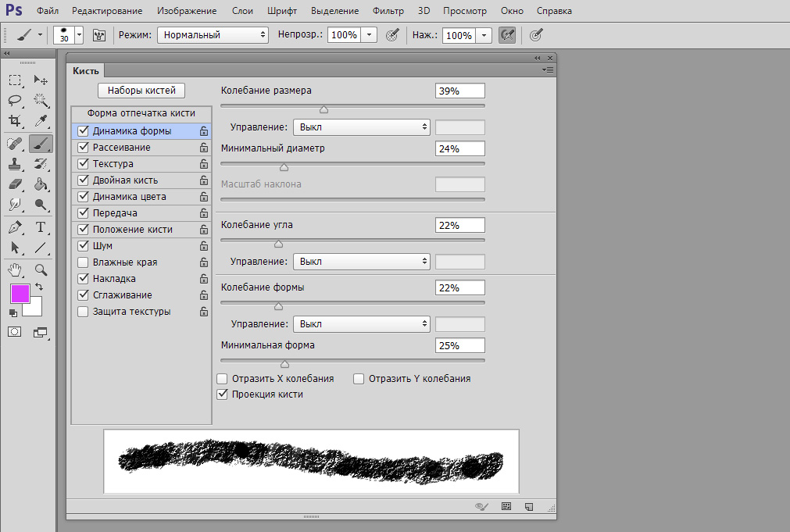
Task: Toggle Quick Mask mode
Action: [15, 332]
